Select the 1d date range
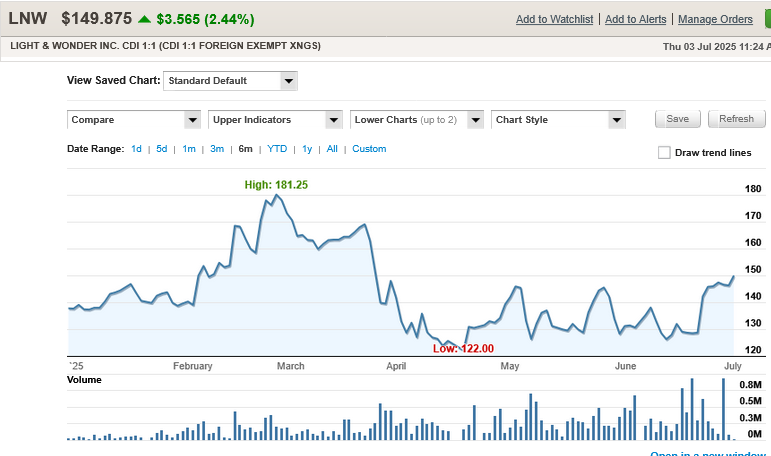Image resolution: width=771 pixels, height=456 pixels. pos(137,149)
